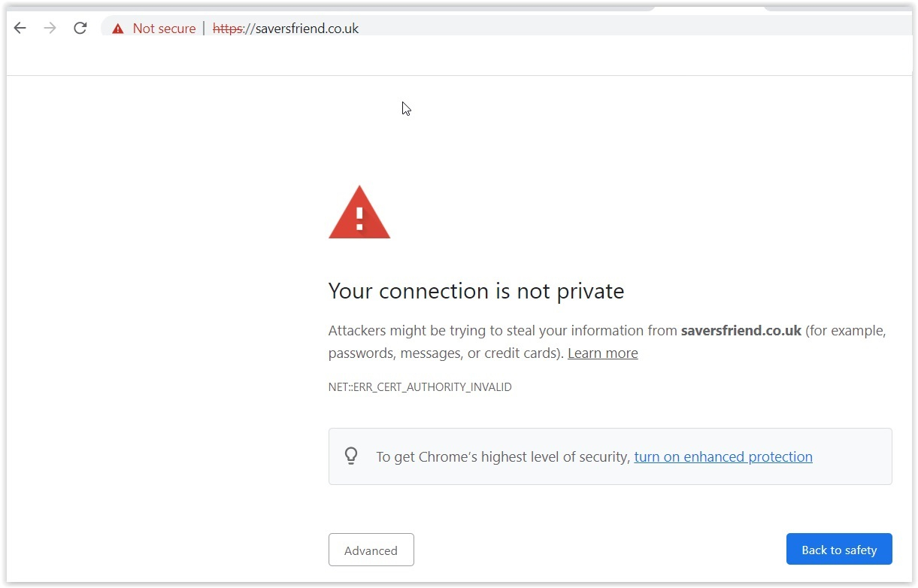The height and width of the screenshot is (588, 918).
Task: Expand details with the Advanced button
Action: (371, 550)
